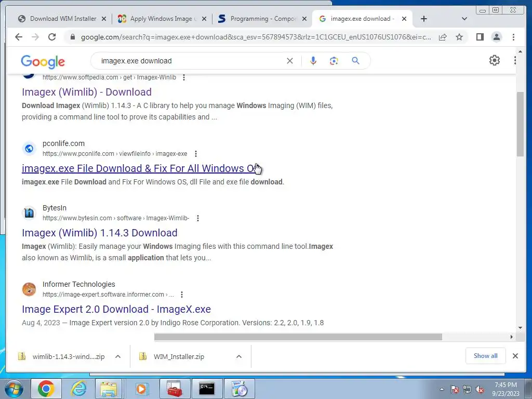The height and width of the screenshot is (399, 532).
Task: Click Informer Technologies favicon
Action: pyautogui.click(x=29, y=289)
